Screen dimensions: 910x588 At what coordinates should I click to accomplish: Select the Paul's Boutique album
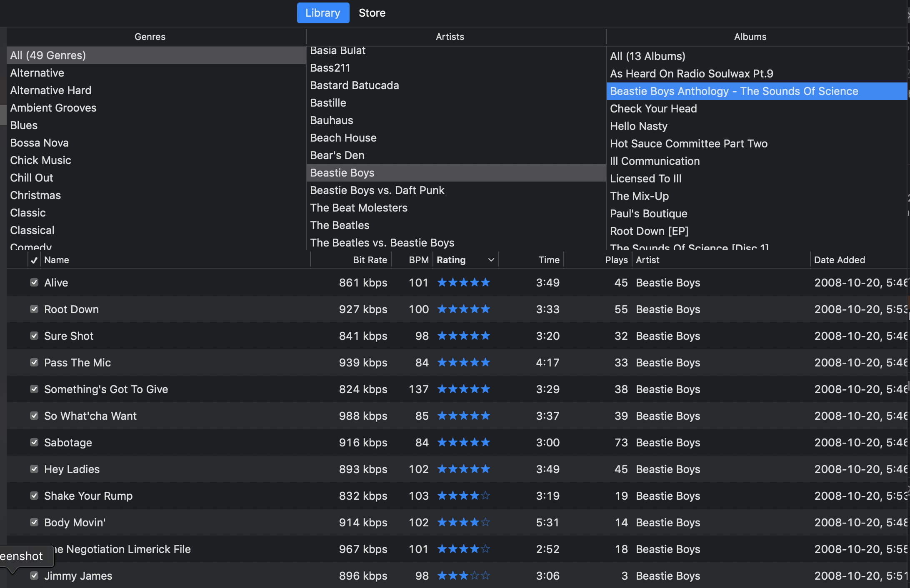click(648, 214)
